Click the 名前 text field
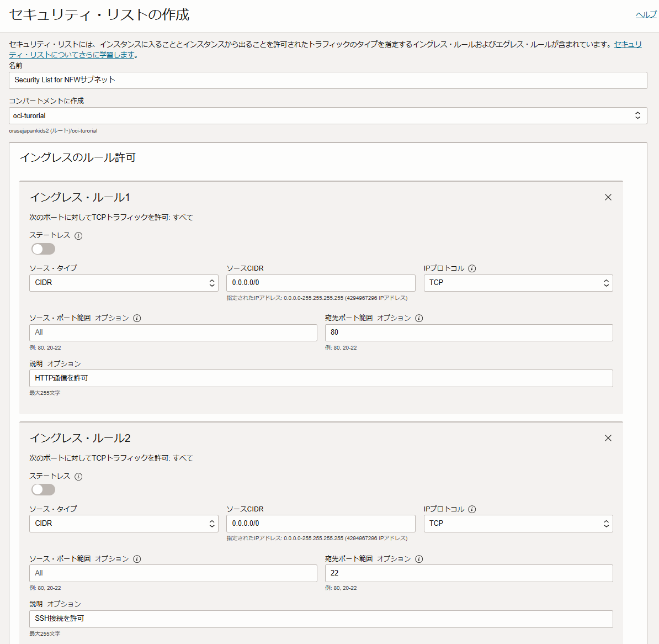The height and width of the screenshot is (644, 659). 328,80
